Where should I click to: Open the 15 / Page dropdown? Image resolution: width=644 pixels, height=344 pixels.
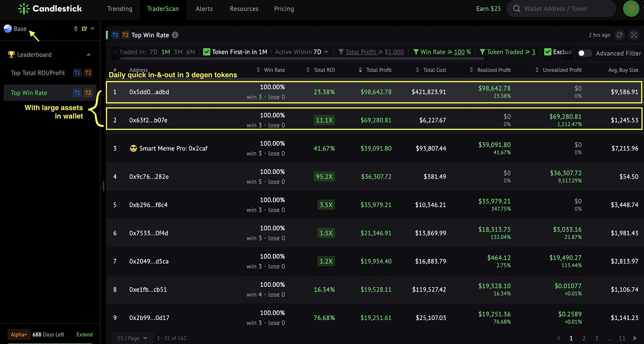point(132,338)
